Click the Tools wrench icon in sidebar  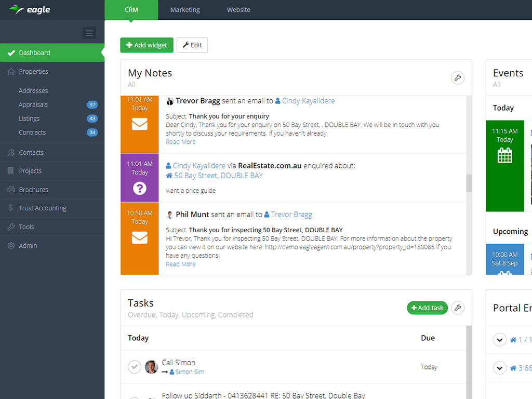click(x=11, y=227)
